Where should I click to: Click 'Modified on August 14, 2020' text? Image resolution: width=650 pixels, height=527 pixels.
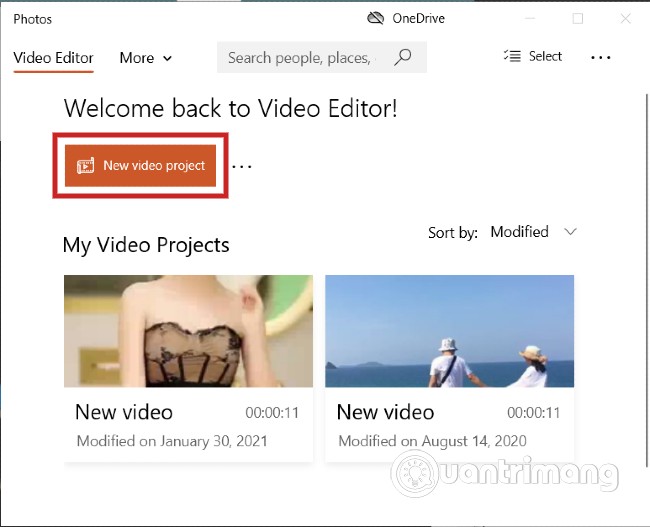[x=432, y=441]
